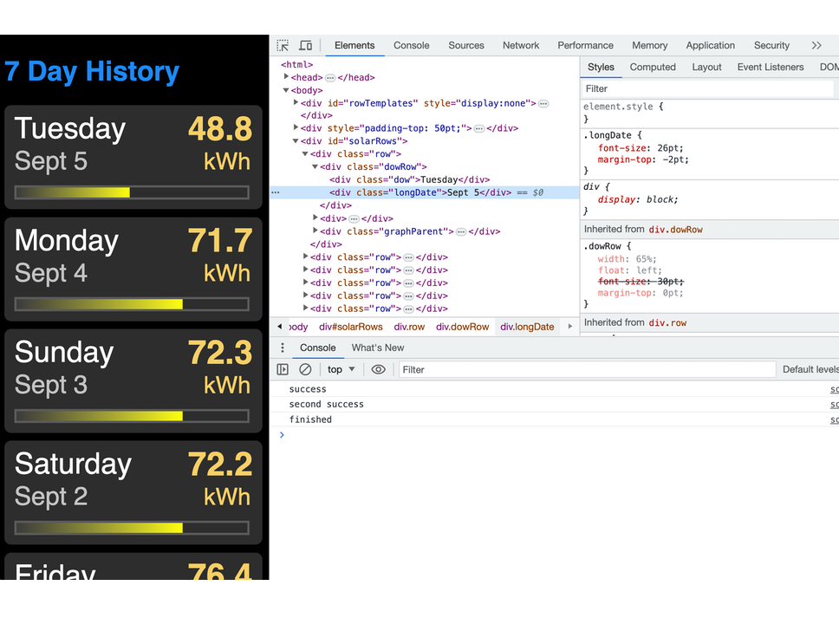Collapse the solarRows div triangle

[x=296, y=141]
